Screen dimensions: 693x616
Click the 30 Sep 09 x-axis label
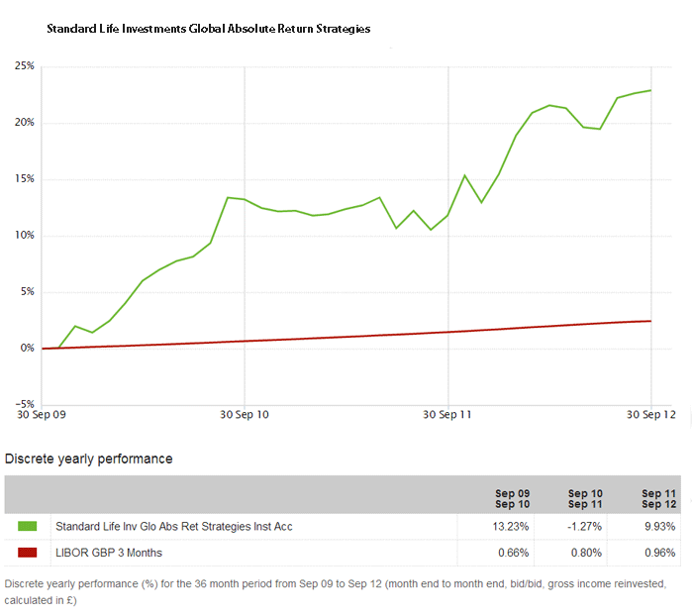[42, 415]
